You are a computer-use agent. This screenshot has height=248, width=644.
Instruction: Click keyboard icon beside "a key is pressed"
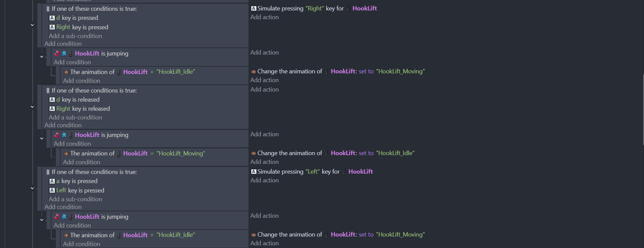(52, 181)
